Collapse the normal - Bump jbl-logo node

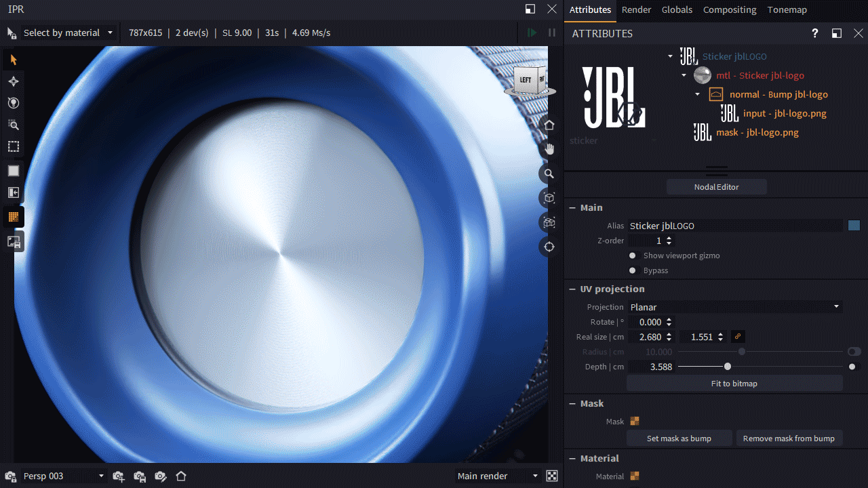point(697,94)
